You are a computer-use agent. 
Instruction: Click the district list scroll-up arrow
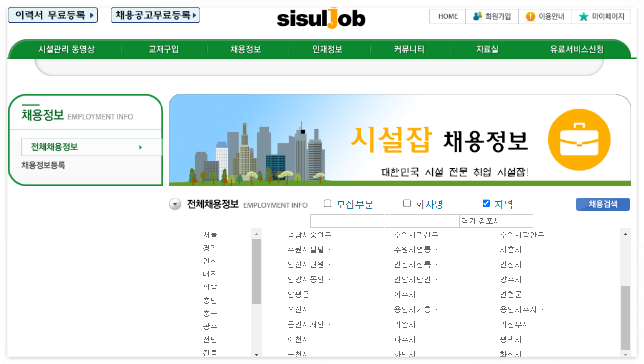(625, 234)
